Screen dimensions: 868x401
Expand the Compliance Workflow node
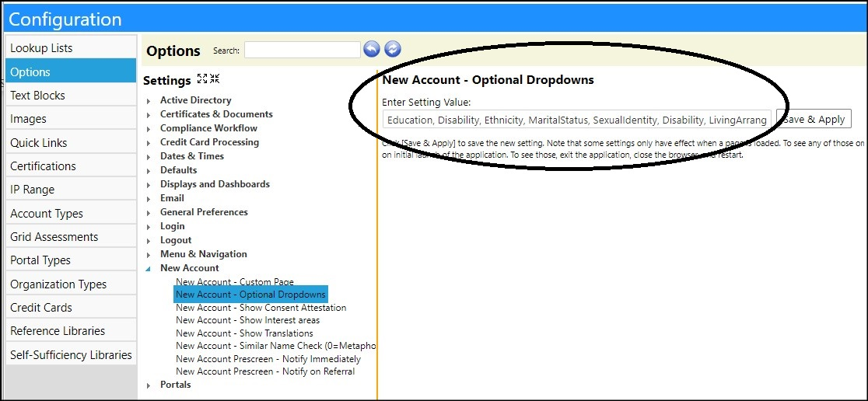coord(149,129)
